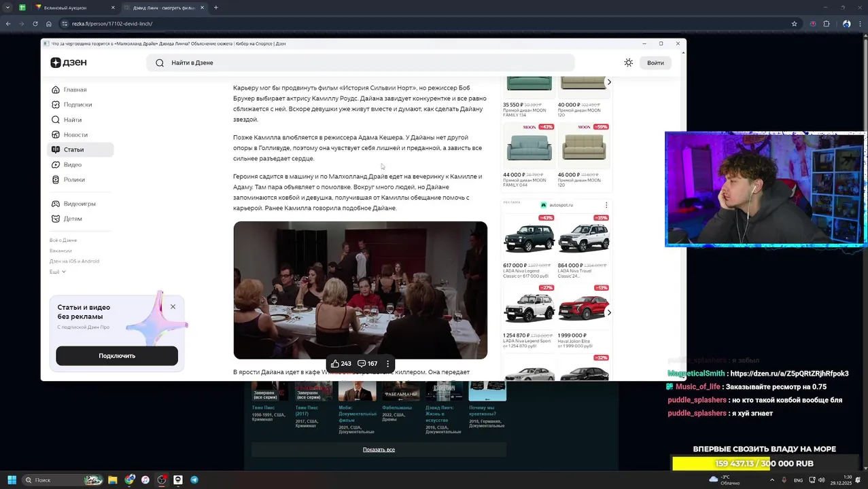Like the article with thumbs-up 243
868x489 pixels.
pos(341,363)
